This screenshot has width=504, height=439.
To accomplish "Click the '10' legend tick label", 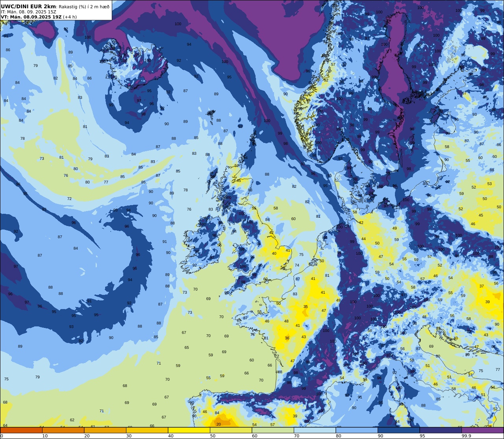I will click(45, 436).
